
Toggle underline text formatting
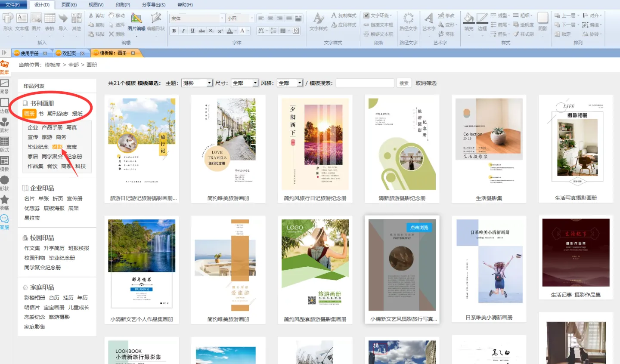point(192,31)
